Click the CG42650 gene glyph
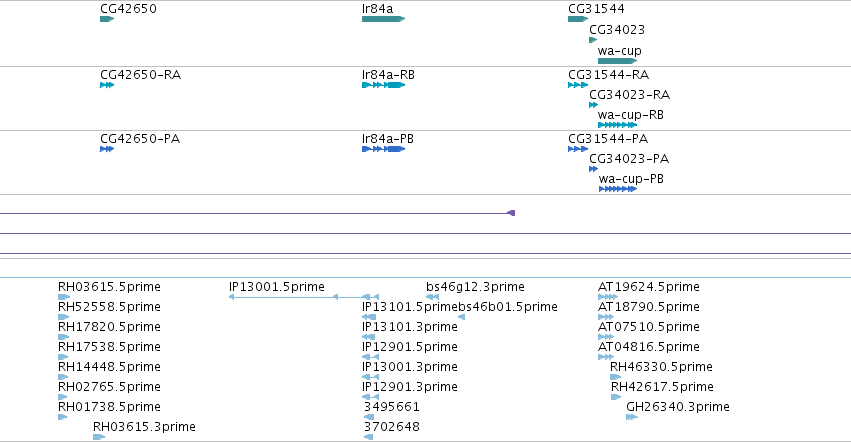851x442 pixels. pyautogui.click(x=107, y=19)
